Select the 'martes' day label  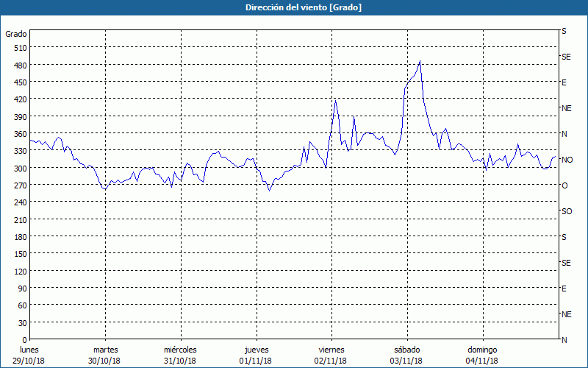(x=105, y=350)
